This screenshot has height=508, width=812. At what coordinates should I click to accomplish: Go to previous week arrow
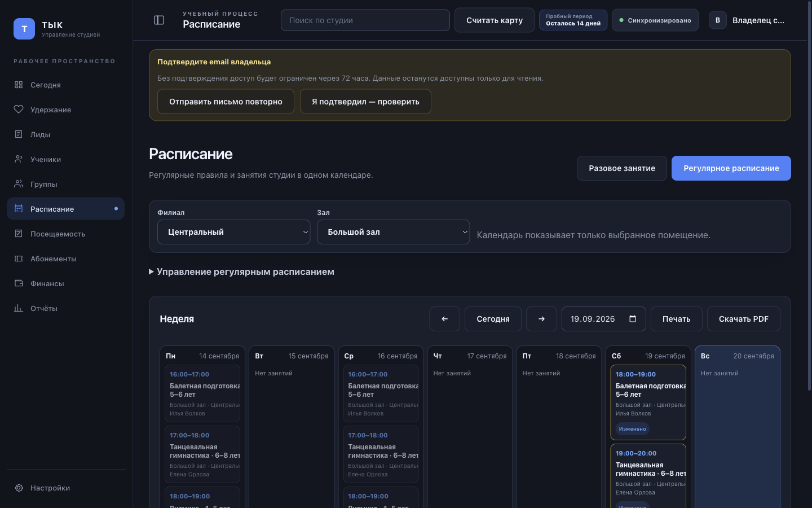444,319
